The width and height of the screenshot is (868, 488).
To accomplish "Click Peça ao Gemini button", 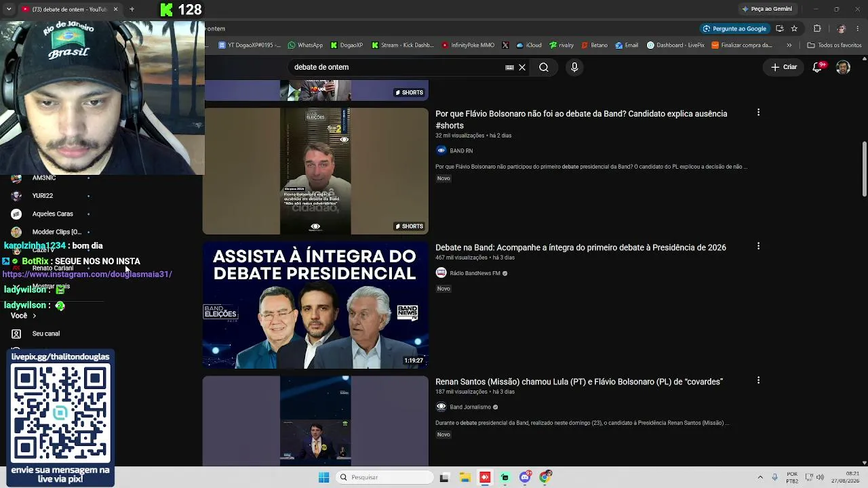I will 767,9.
